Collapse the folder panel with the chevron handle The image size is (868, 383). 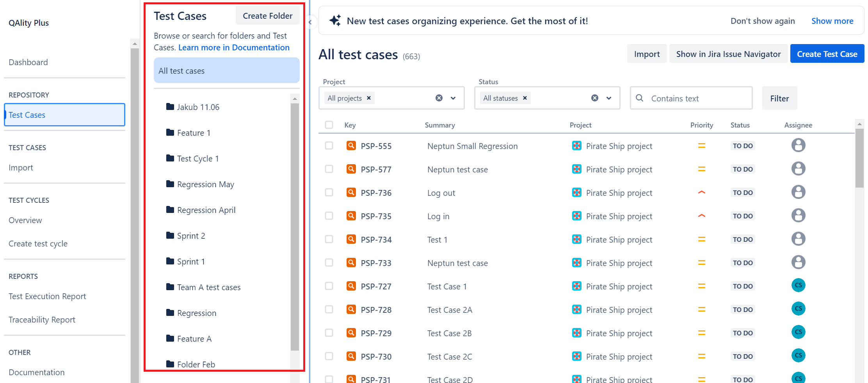pyautogui.click(x=310, y=22)
